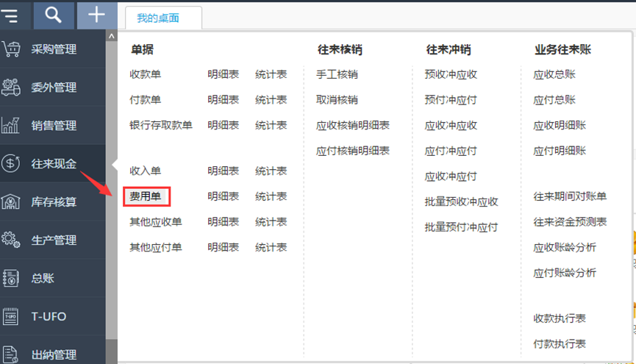Open 收款单 document
The image size is (636, 364).
(x=145, y=74)
